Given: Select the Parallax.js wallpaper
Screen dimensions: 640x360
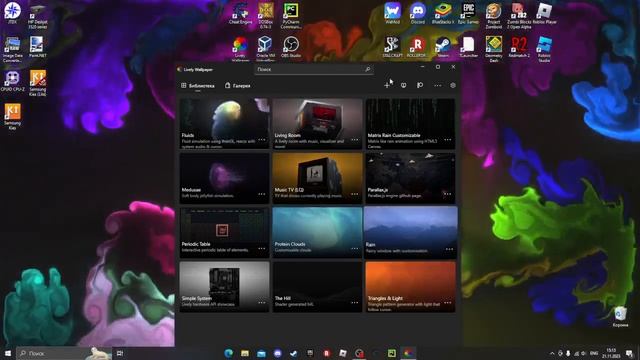Looking at the screenshot, I should pyautogui.click(x=410, y=178).
